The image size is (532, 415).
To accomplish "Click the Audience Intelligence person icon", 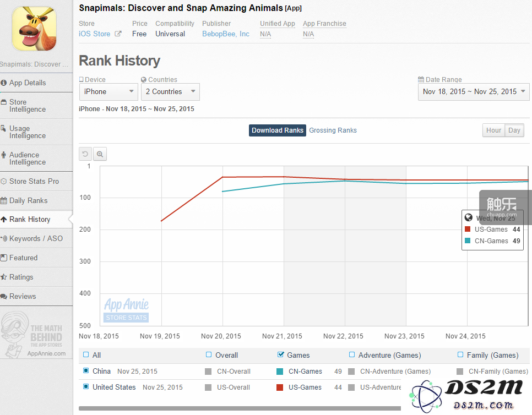I will [4, 155].
